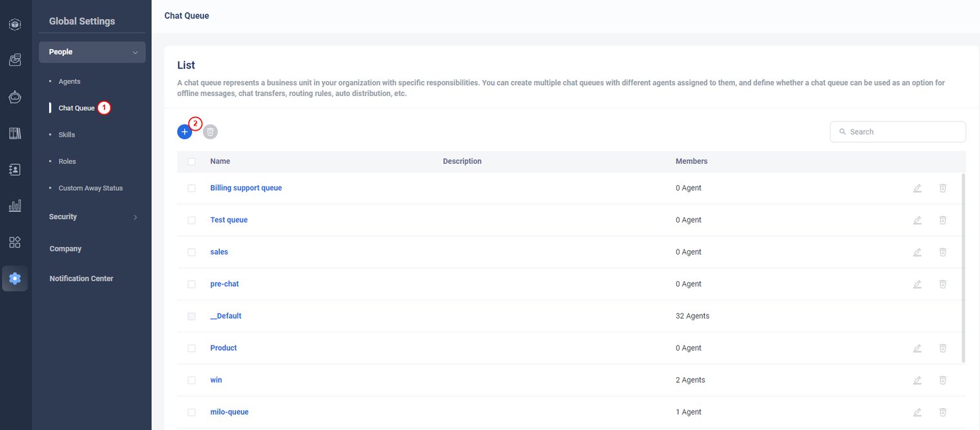Viewport: 980px width, 430px height.
Task: Click the table's vertical scrollbar
Action: pos(963,268)
